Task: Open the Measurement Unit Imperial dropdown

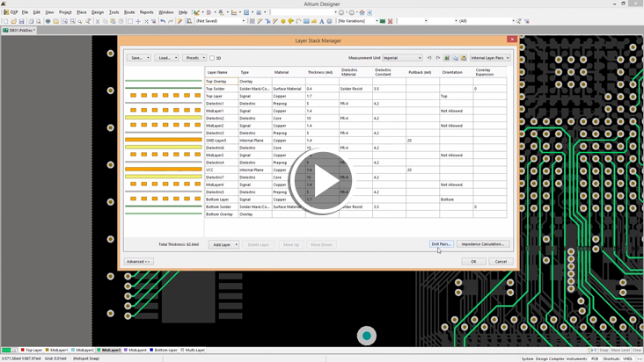Action: tap(402, 58)
